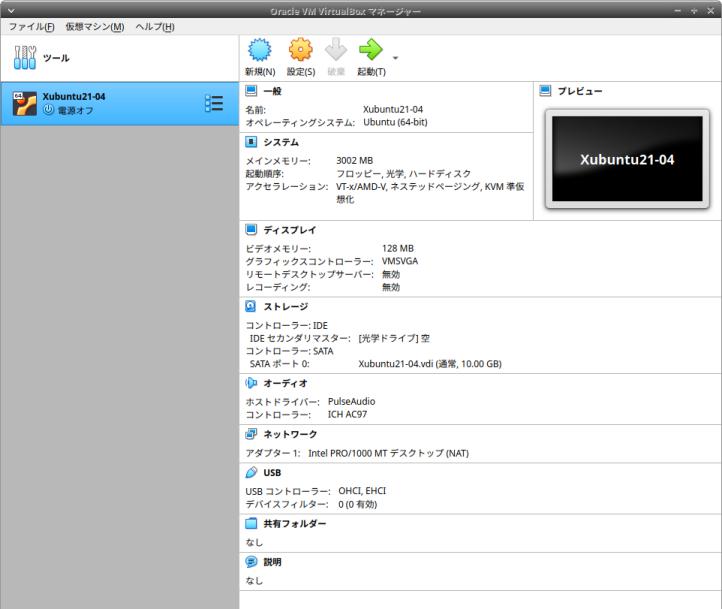Click the 128 MB video memory value
The image size is (722, 609).
click(398, 249)
